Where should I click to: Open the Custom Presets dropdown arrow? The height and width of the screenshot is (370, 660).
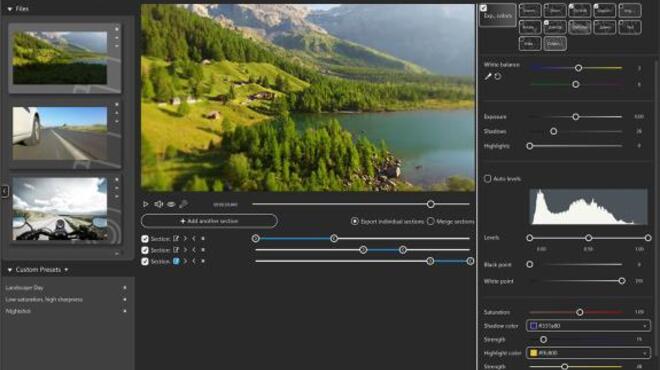click(66, 270)
